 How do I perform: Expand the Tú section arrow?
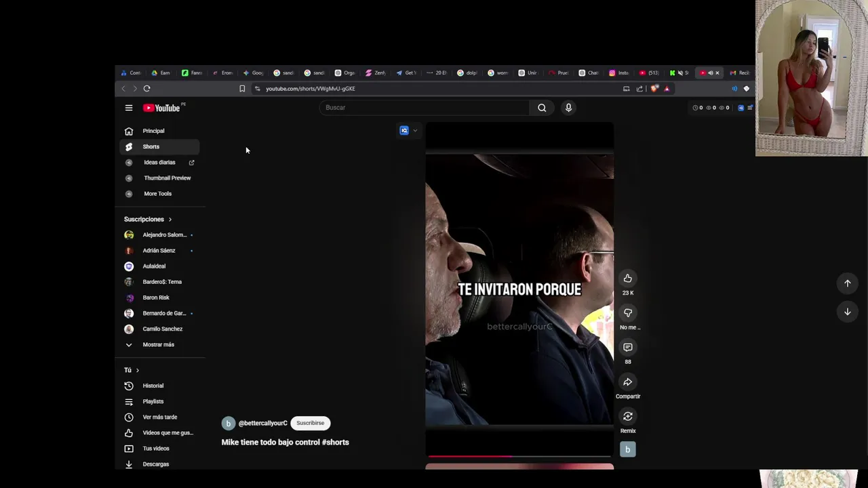pyautogui.click(x=138, y=370)
